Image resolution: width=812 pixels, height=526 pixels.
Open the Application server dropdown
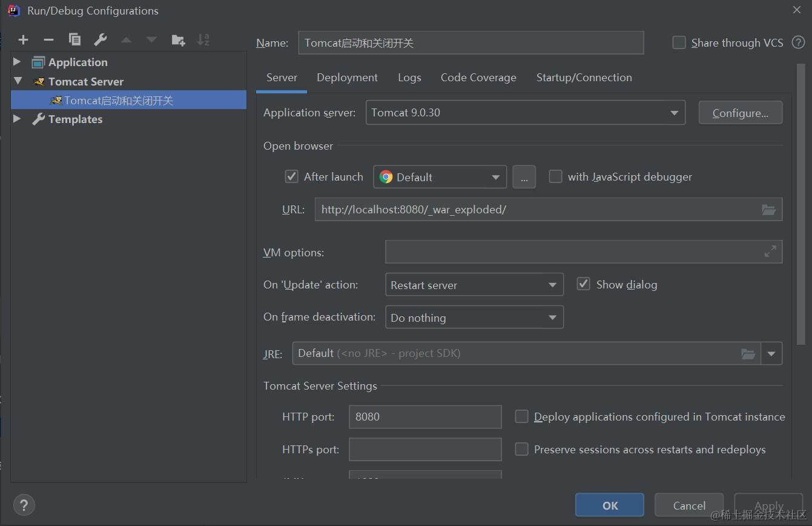[526, 113]
